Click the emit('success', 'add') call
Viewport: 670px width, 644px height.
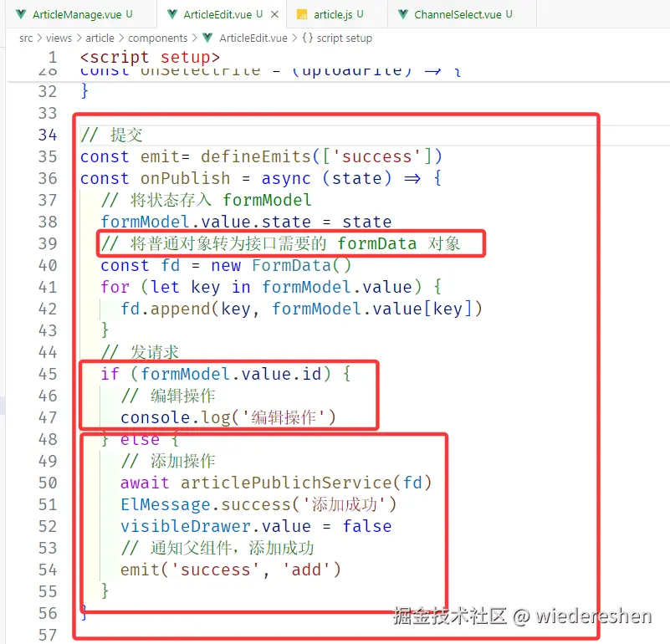231,570
